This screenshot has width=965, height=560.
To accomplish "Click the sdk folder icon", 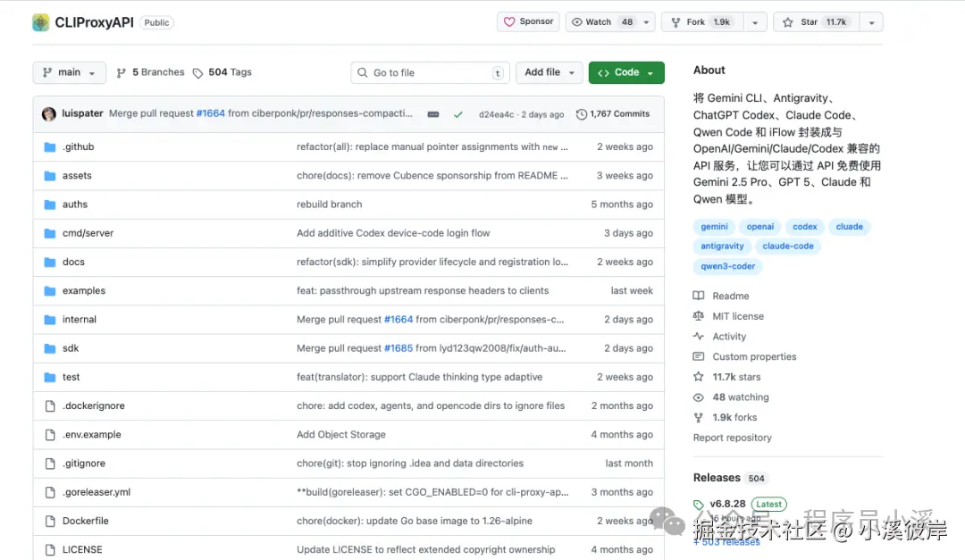I will point(50,348).
